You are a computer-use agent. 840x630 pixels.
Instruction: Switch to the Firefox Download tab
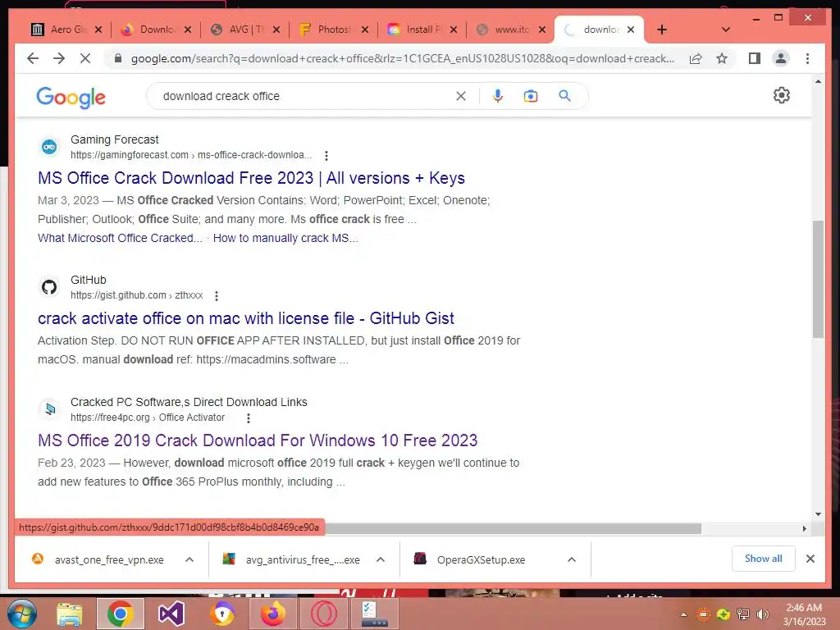[x=156, y=30]
